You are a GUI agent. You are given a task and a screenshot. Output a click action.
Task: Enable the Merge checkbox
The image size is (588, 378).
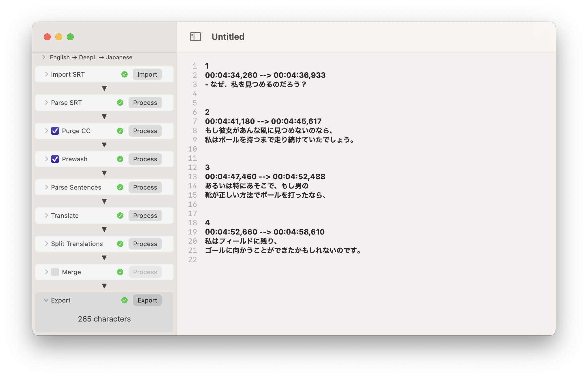pos(55,272)
